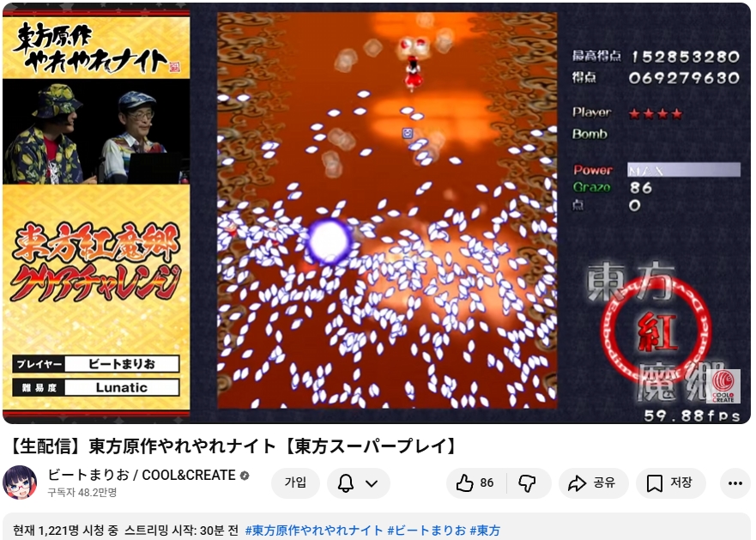Click the notification bell icon

coord(346,483)
